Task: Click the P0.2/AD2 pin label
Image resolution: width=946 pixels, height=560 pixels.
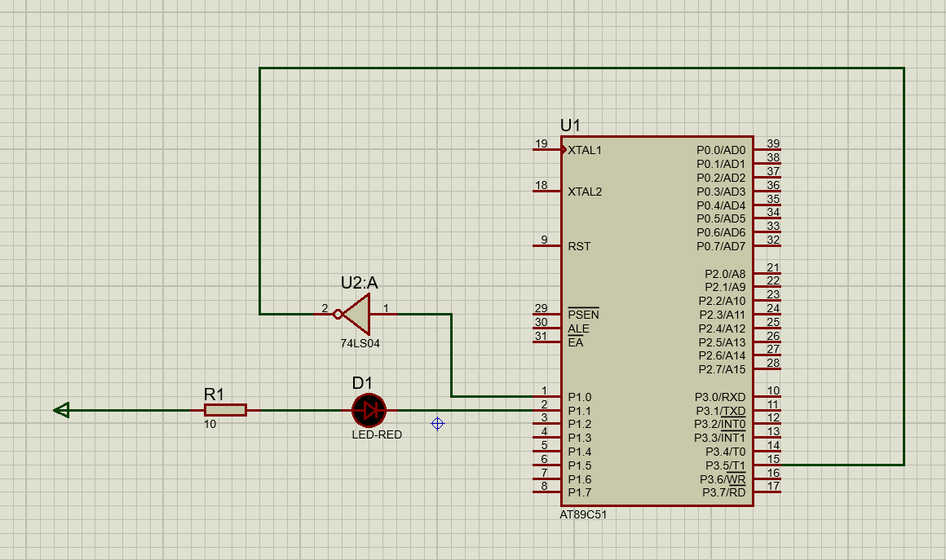Action: (x=721, y=178)
